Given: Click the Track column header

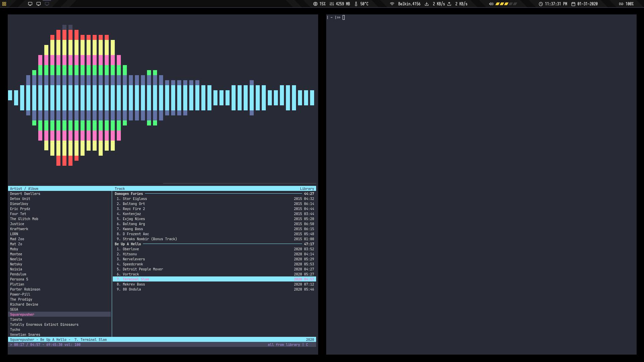Looking at the screenshot, I should [120, 189].
